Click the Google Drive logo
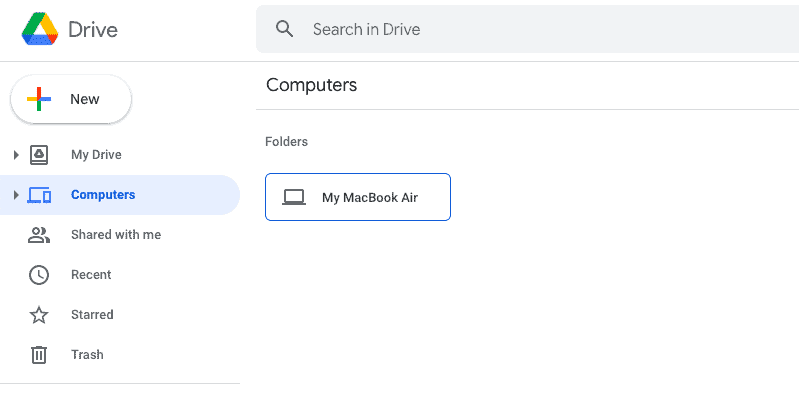This screenshot has width=799, height=400. 40,29
